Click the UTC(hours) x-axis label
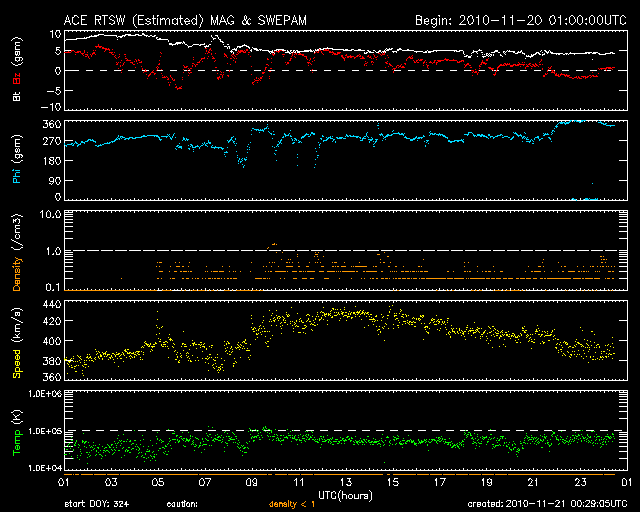Viewport: 640px width, 512px height. click(344, 494)
